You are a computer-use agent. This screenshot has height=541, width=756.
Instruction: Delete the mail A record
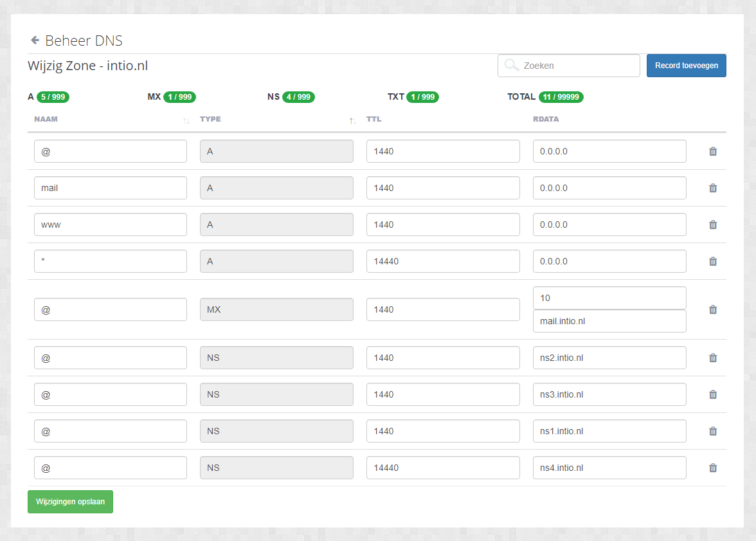tap(712, 188)
